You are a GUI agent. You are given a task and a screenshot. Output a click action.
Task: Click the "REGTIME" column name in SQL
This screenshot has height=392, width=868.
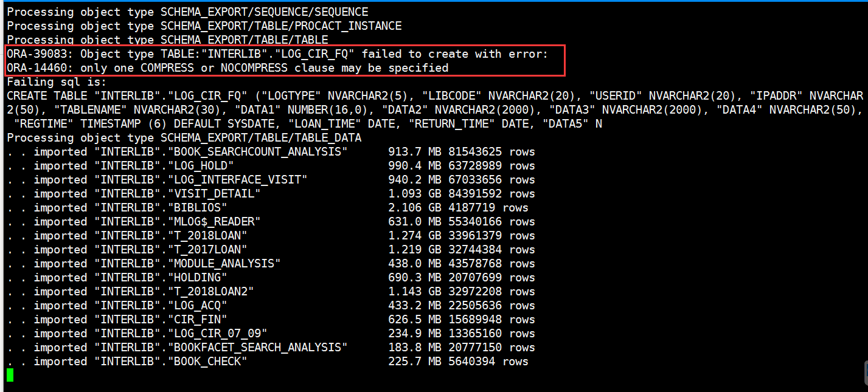coord(43,124)
